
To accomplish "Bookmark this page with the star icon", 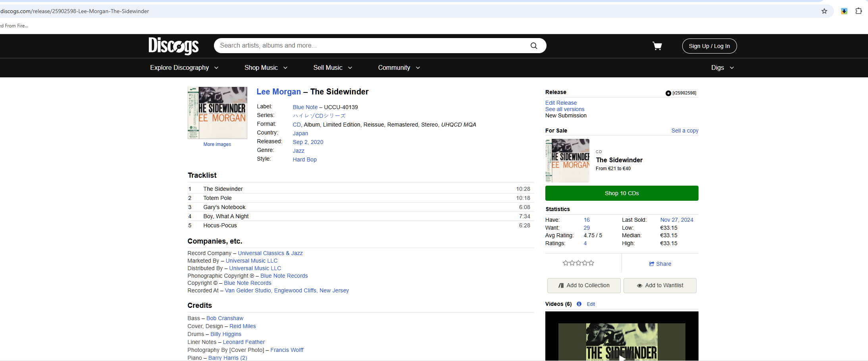I will point(824,11).
